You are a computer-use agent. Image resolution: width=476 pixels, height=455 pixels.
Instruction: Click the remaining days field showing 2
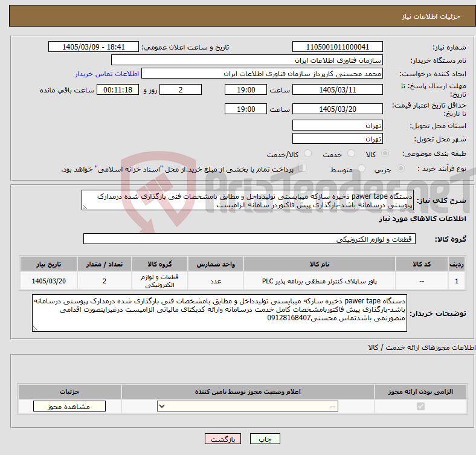coord(181,89)
